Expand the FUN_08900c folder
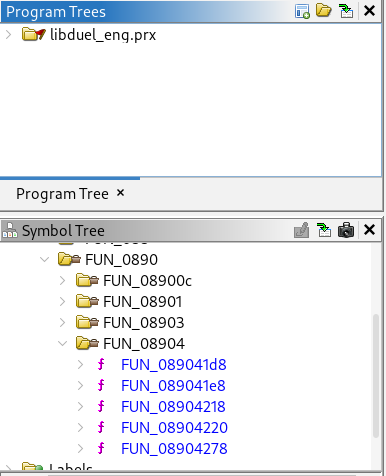Screen dimensions: 386x476 pos(62,281)
